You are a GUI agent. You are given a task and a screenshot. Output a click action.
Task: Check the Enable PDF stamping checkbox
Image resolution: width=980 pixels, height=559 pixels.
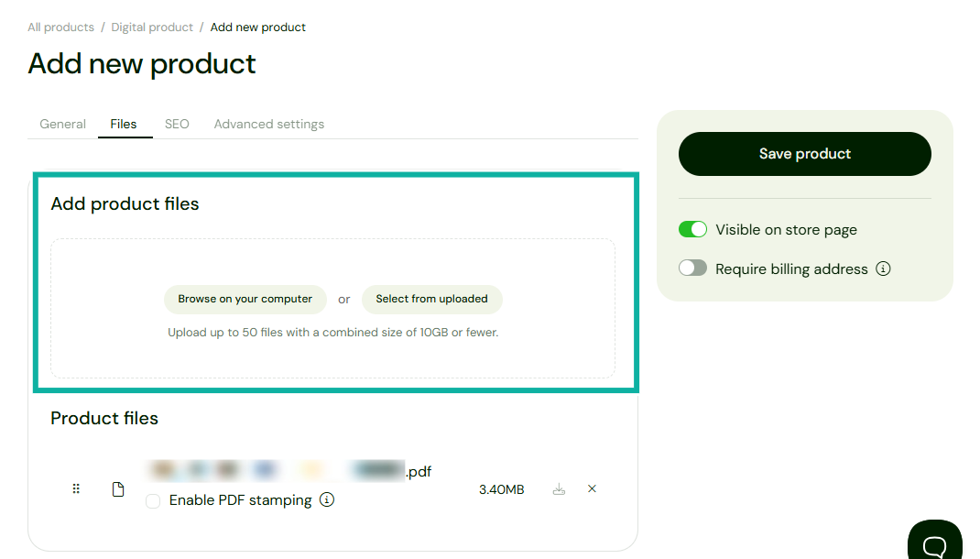click(152, 499)
